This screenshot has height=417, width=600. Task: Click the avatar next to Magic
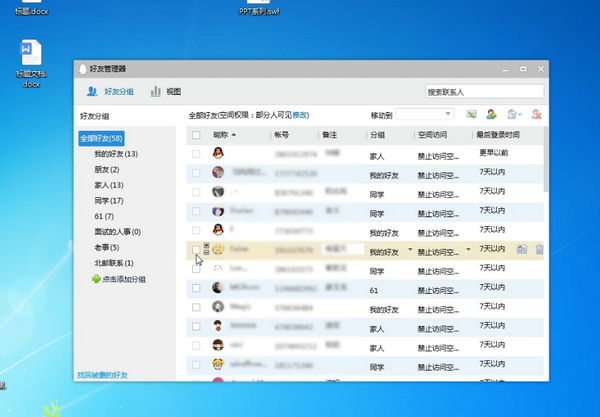218,306
